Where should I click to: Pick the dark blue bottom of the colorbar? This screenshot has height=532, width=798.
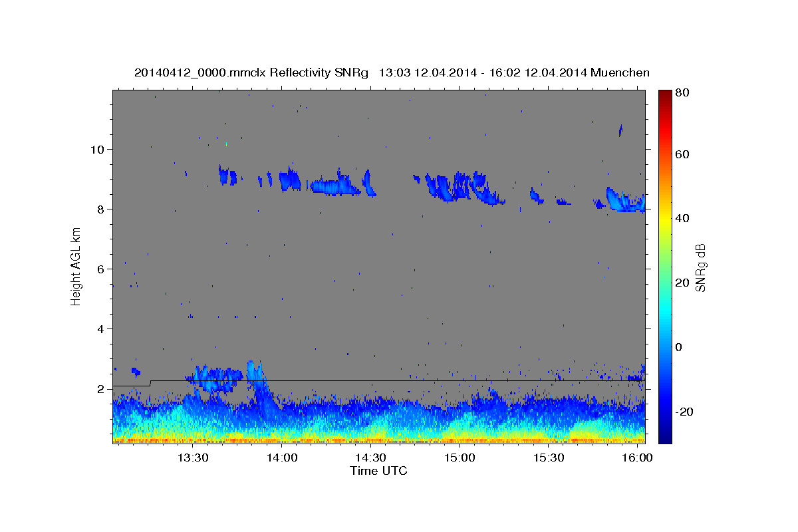pos(665,437)
